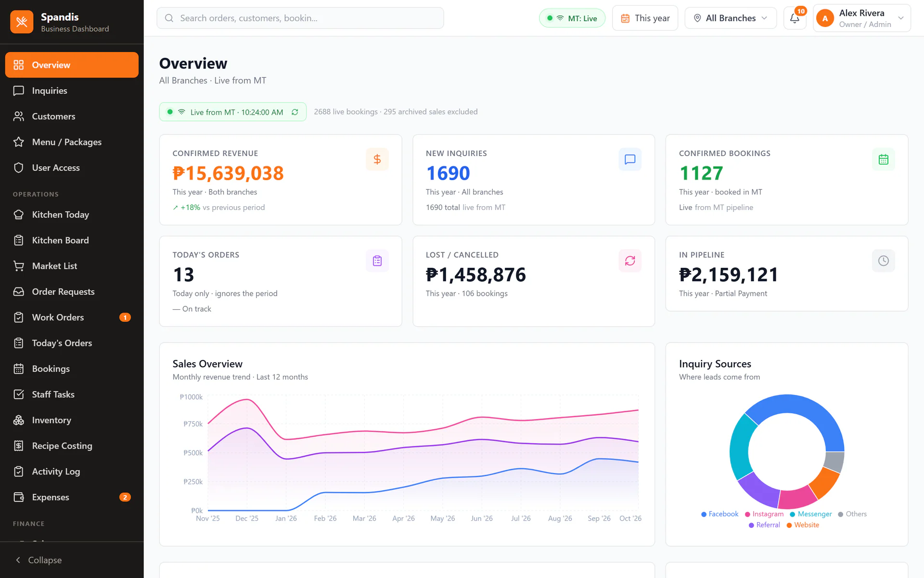Image resolution: width=924 pixels, height=578 pixels.
Task: Click Lost / Cancelled refresh icon
Action: click(630, 261)
